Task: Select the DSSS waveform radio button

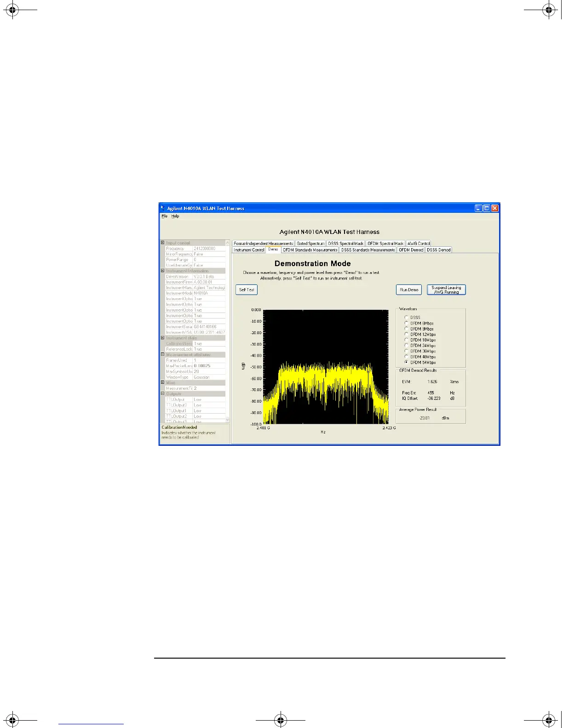Action: [406, 317]
